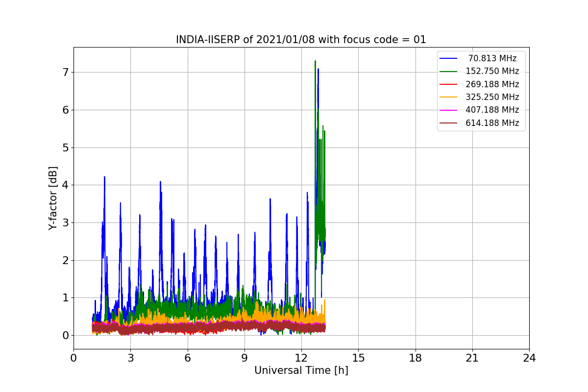Click the blue line swatch in legend

[448, 58]
